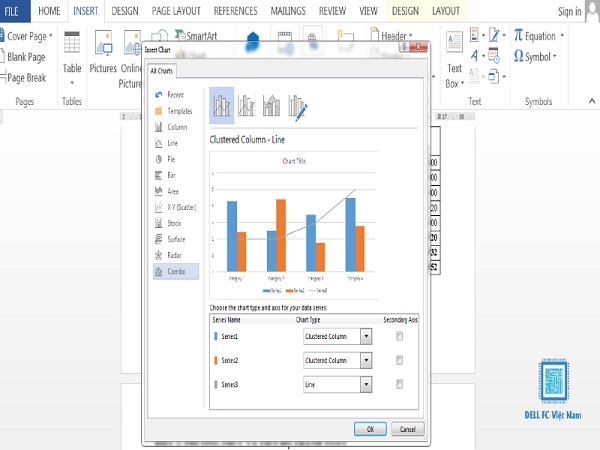This screenshot has width=600, height=450.
Task: Confirm chart with OK button
Action: pos(370,429)
